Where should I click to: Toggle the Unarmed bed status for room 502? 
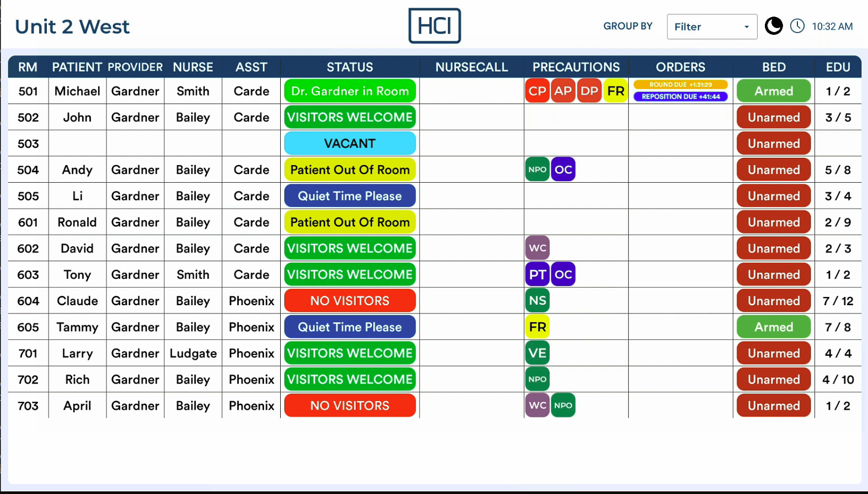[x=774, y=117]
